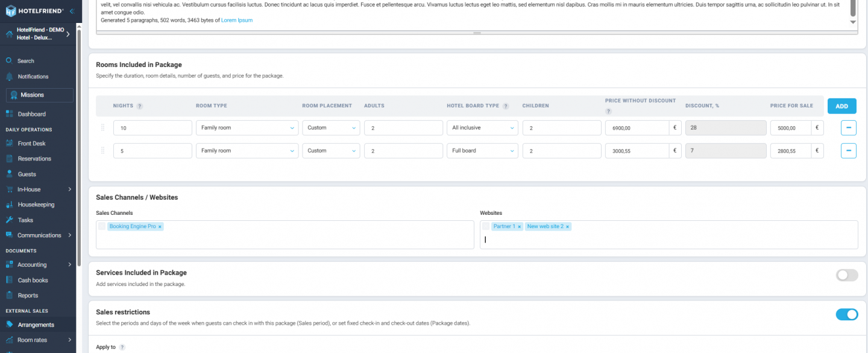Click the Cash books icon

(9, 280)
